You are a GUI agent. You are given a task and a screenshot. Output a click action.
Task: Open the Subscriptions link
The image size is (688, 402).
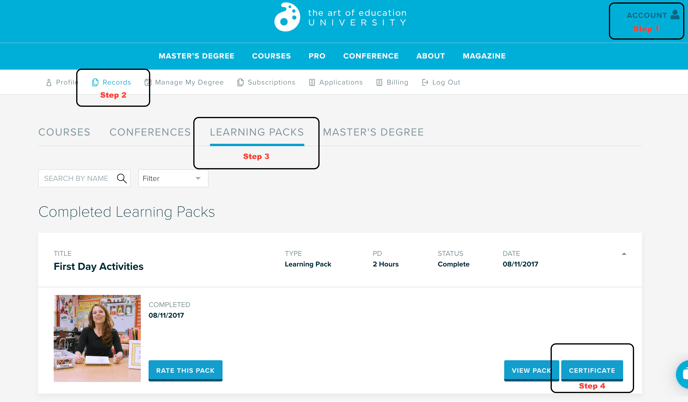[271, 83]
